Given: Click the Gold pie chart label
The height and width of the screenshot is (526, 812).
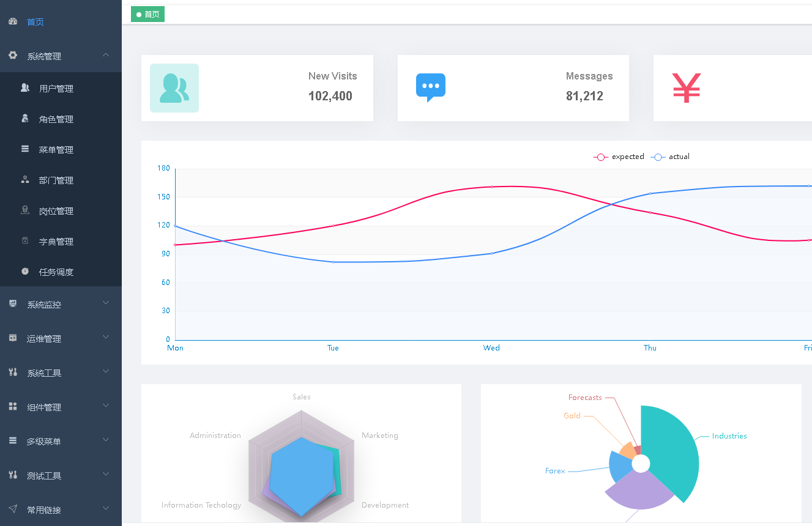Looking at the screenshot, I should pyautogui.click(x=572, y=416).
